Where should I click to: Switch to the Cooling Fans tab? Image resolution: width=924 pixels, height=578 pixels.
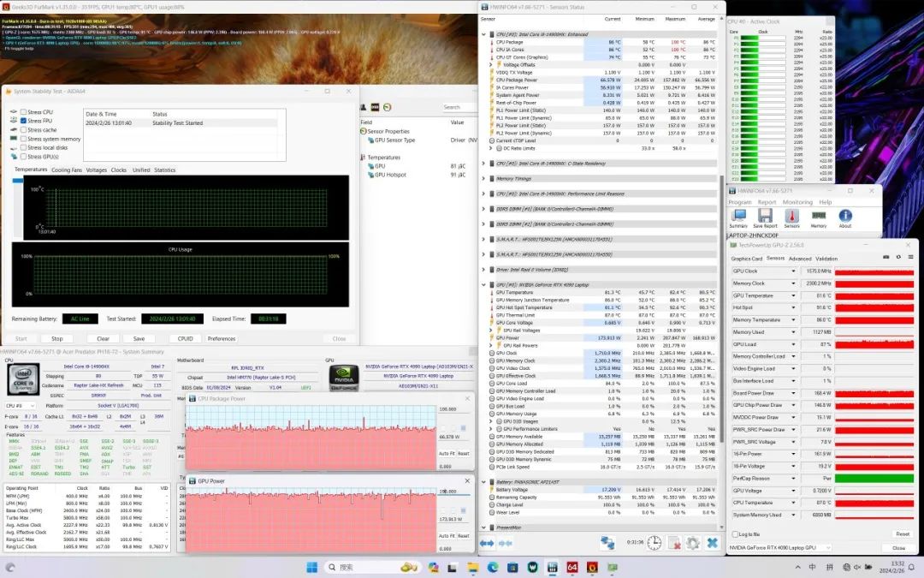(67, 170)
